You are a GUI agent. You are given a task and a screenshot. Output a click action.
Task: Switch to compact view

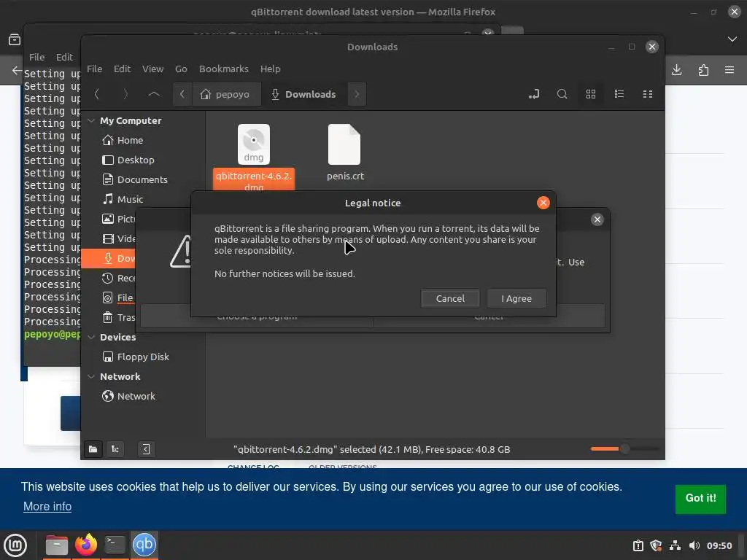point(648,94)
